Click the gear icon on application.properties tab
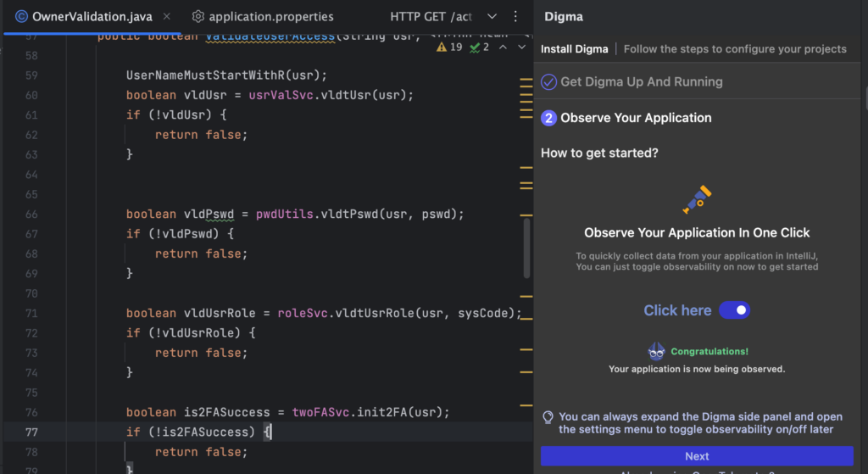Viewport: 868px width, 474px height. pyautogui.click(x=198, y=17)
